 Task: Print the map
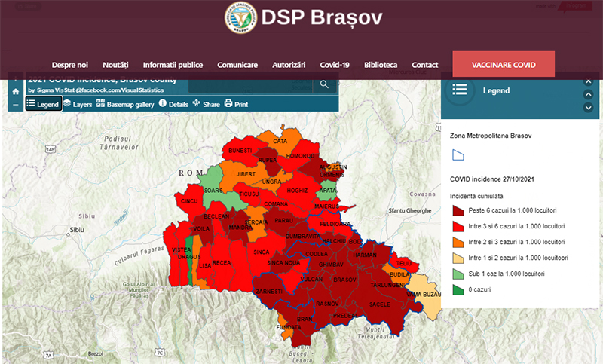(x=236, y=104)
